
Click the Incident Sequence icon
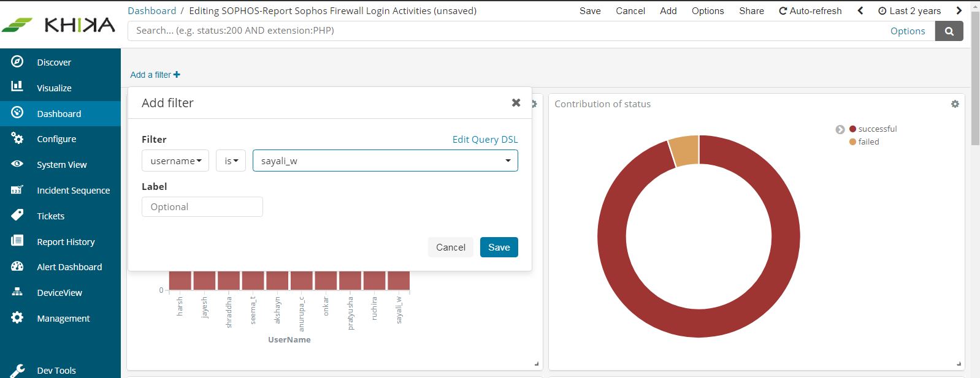17,190
